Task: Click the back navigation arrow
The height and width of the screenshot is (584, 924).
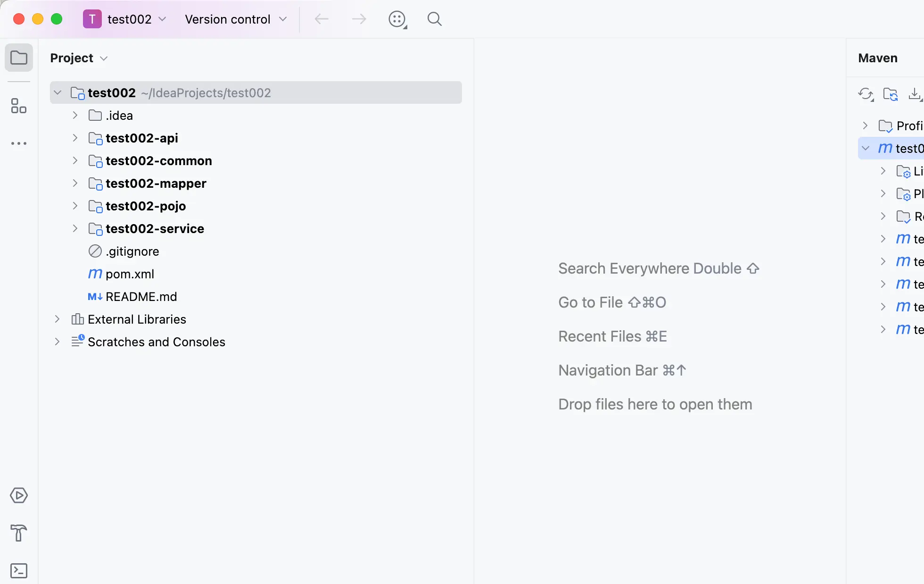Action: tap(322, 19)
